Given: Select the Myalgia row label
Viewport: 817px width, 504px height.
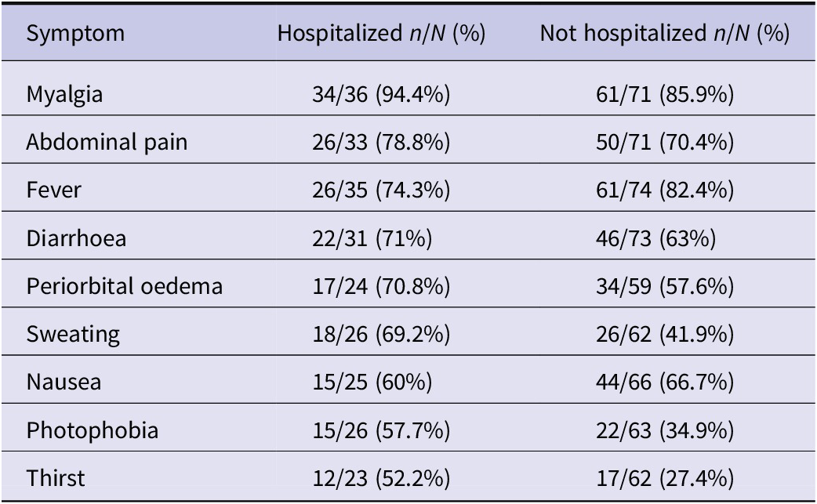Looking at the screenshot, I should (64, 95).
